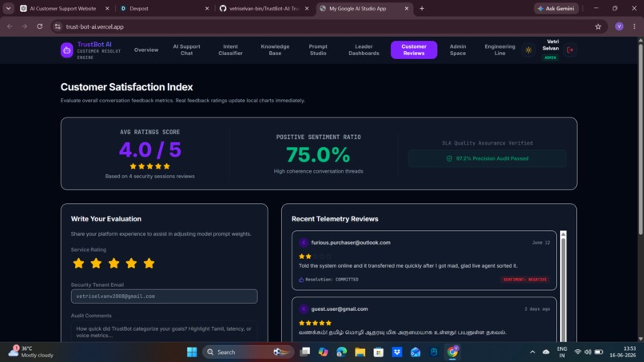Set service rating to two stars
This screenshot has width=644, height=362.
(96, 264)
